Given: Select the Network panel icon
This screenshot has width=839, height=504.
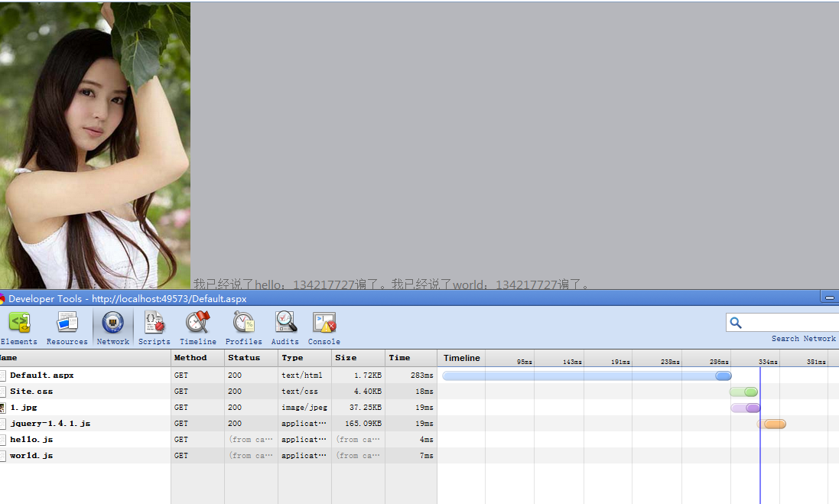Looking at the screenshot, I should (113, 324).
